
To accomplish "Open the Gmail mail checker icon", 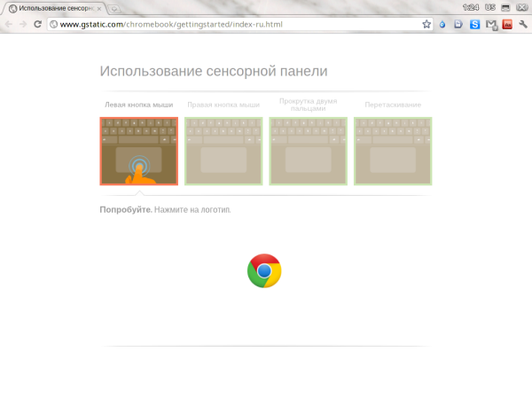I will 491,25.
